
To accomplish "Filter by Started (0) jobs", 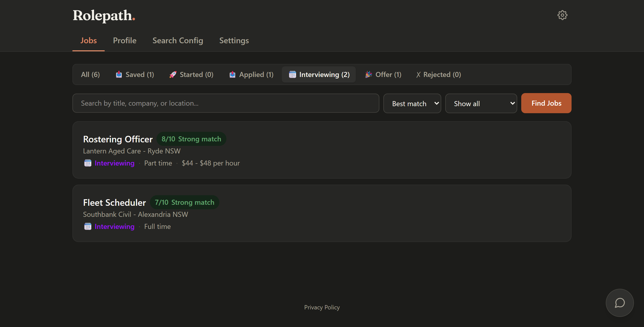I will (191, 74).
